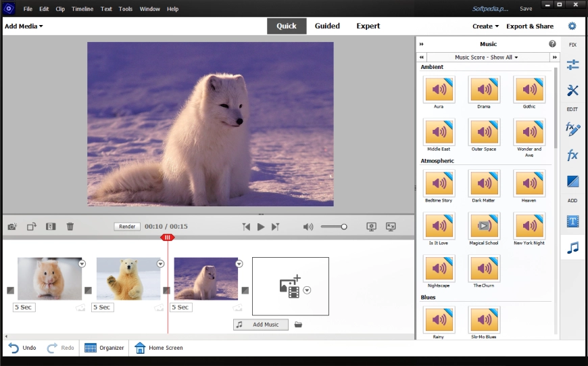Open the applied effects fx pencil icon

click(x=572, y=129)
